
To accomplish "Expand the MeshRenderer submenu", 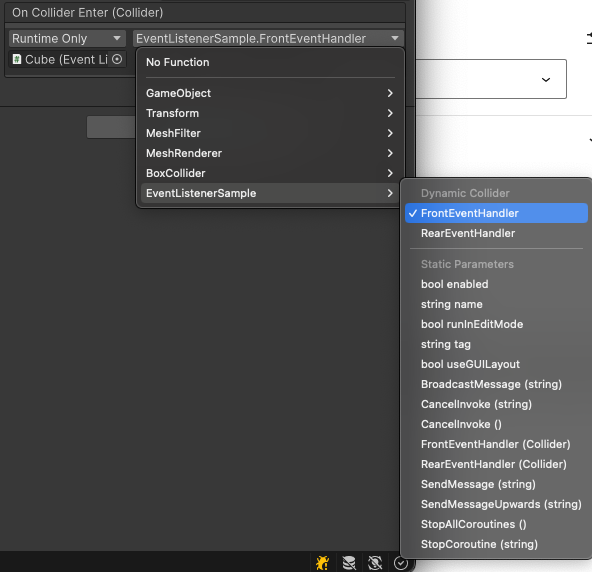I will pos(270,153).
